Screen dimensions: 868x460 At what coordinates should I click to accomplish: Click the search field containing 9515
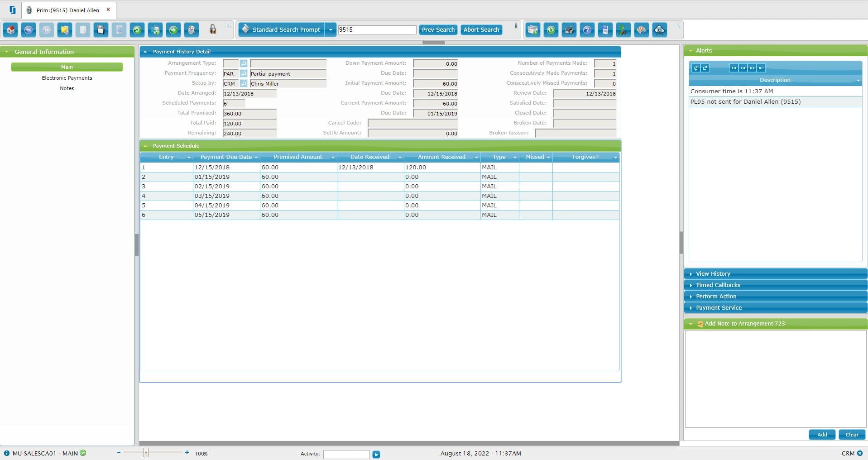pos(377,30)
